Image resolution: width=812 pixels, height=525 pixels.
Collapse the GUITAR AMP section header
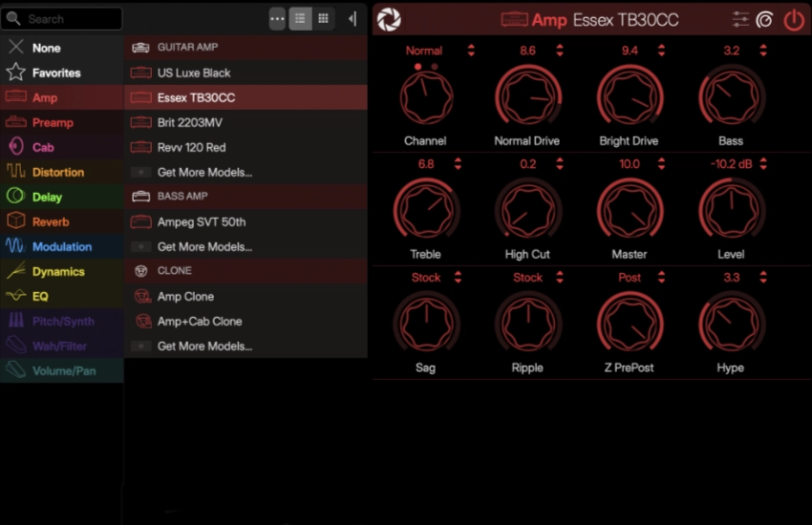click(x=246, y=48)
